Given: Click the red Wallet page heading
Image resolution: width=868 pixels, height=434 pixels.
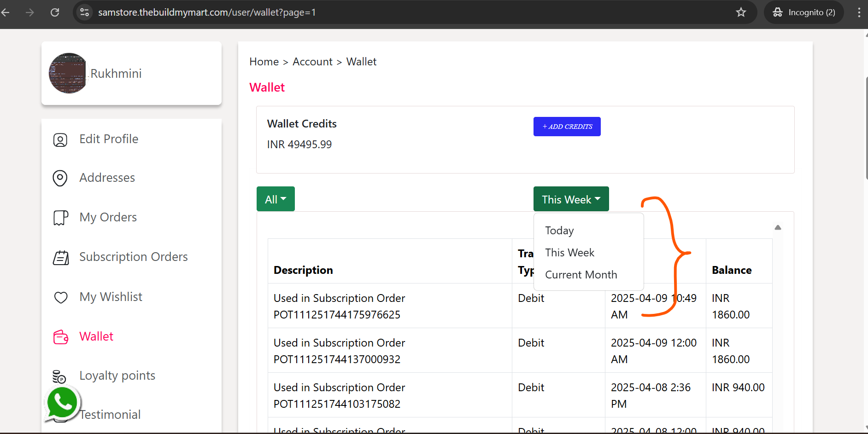Looking at the screenshot, I should tap(267, 87).
